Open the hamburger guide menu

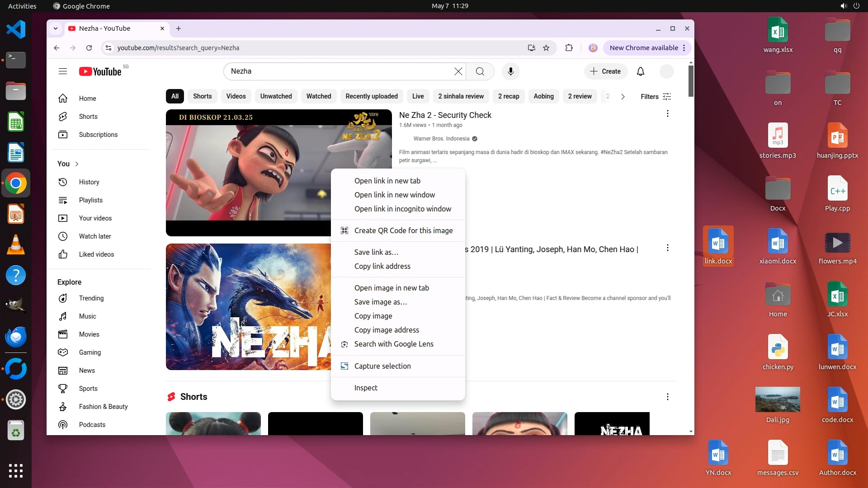(x=63, y=71)
